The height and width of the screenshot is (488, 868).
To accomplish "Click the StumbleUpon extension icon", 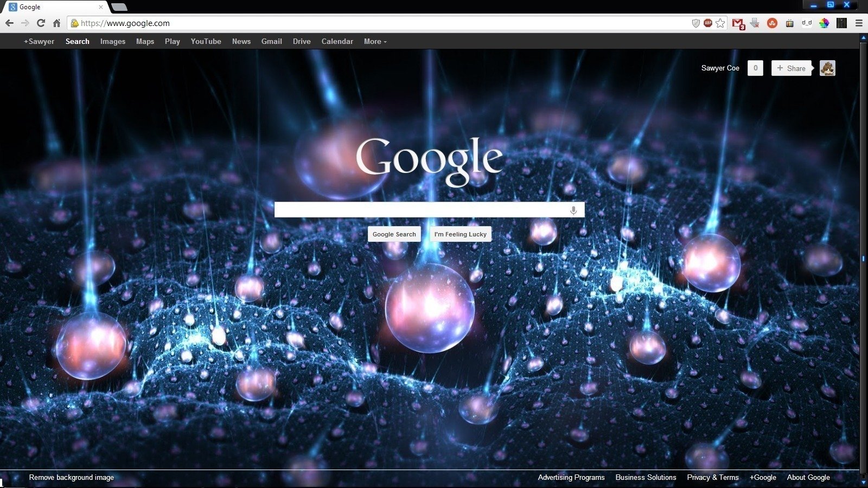I will (x=772, y=23).
